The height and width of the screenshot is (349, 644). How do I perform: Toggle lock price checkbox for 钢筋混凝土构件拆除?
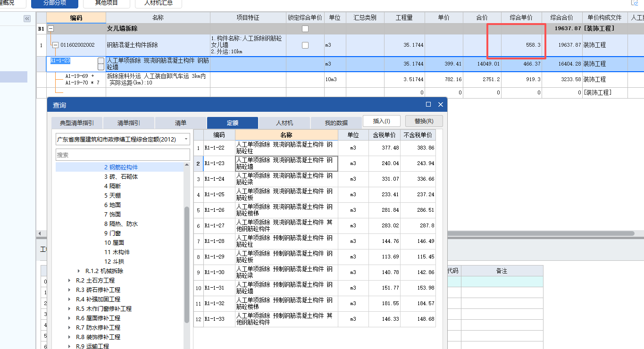click(x=305, y=45)
